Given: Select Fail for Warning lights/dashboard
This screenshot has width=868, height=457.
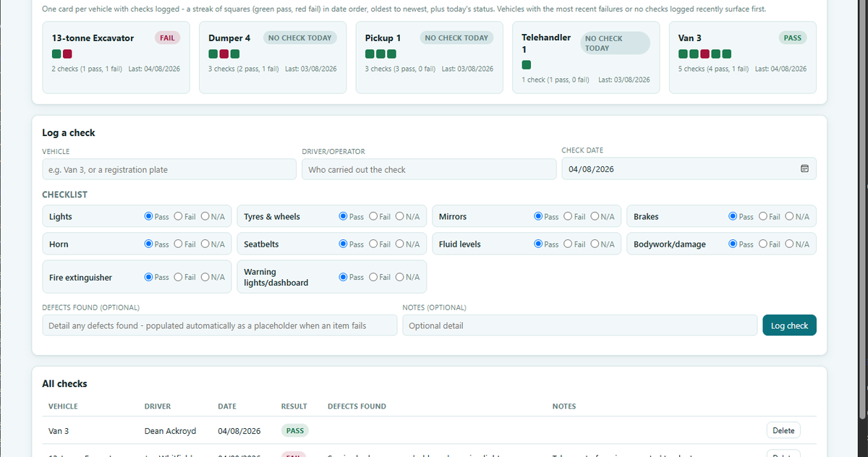Looking at the screenshot, I should point(373,277).
